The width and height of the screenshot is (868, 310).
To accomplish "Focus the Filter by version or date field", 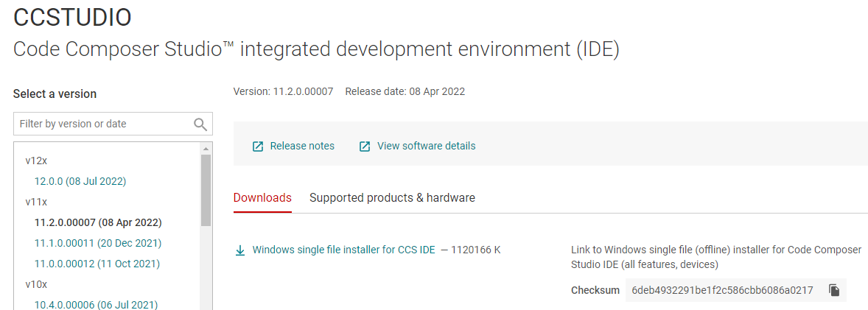I will click(x=113, y=124).
